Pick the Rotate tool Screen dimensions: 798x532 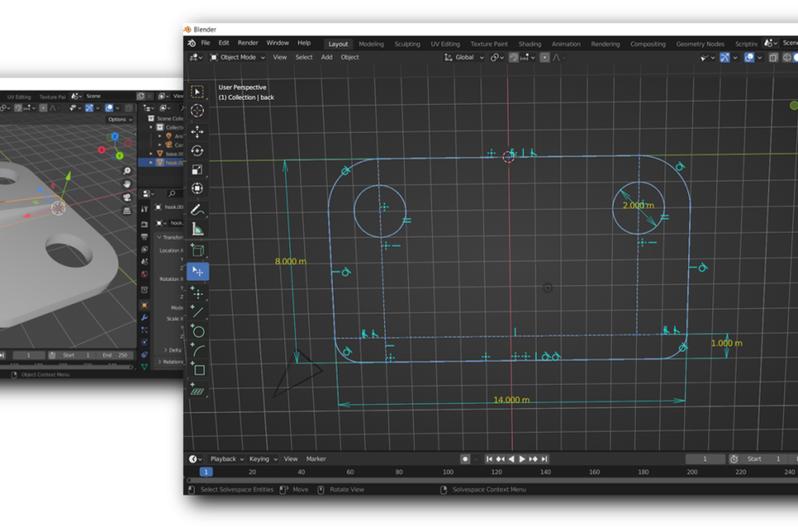[x=197, y=150]
